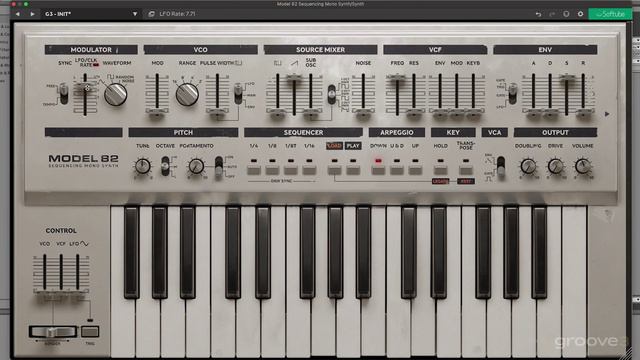Click the modulator WAVEFORM knob

116,95
